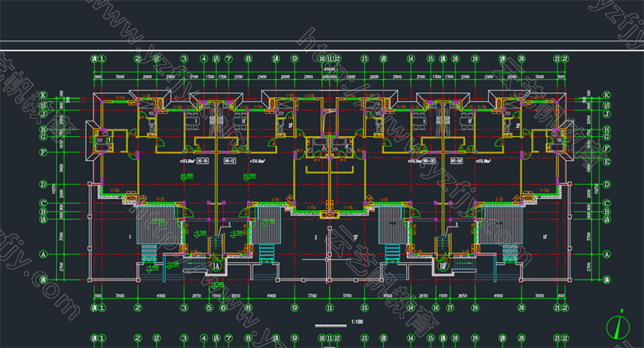The image size is (644, 348).
Task: Pick the "HS-10" unit type label box
Action: tap(203, 162)
